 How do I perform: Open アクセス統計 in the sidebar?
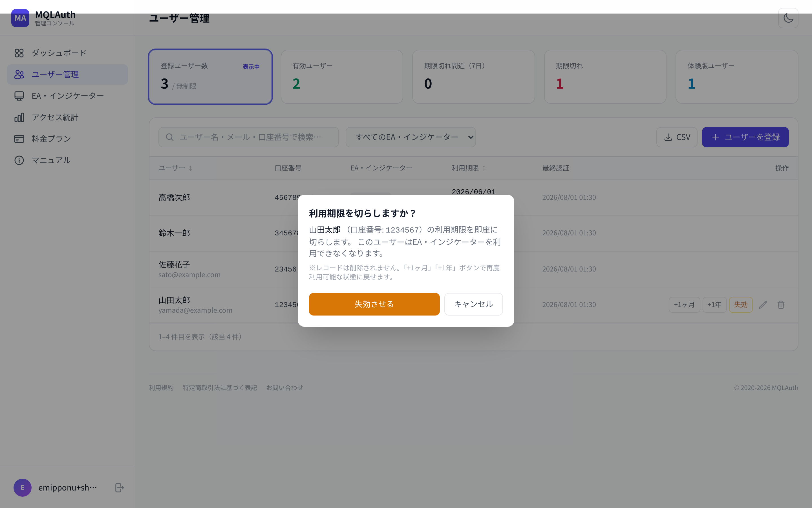[x=67, y=117]
